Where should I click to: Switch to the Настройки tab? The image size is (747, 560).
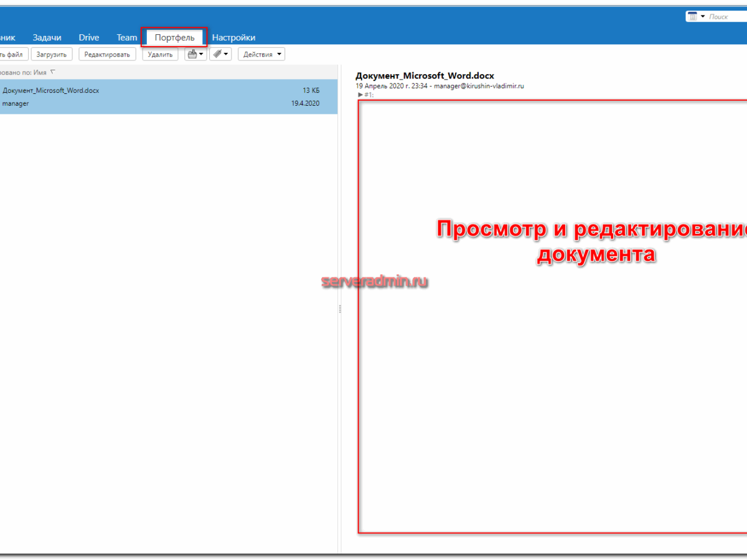[233, 37]
